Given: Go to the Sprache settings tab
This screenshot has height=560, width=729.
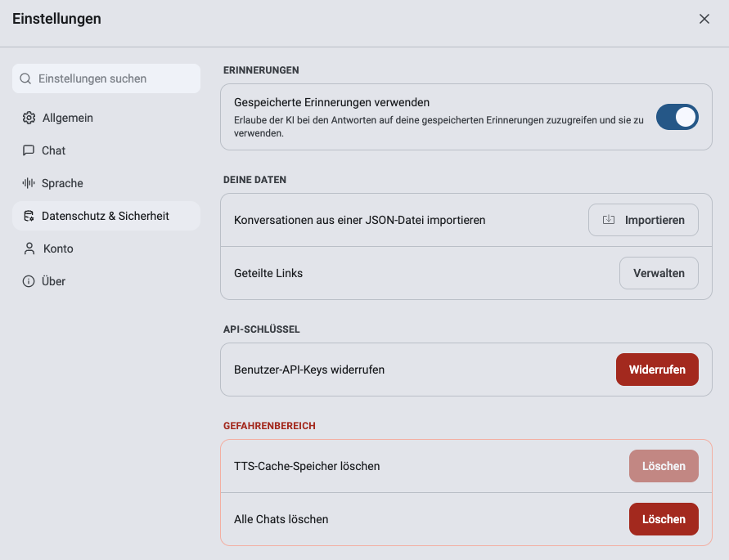Looking at the screenshot, I should tap(106, 183).
